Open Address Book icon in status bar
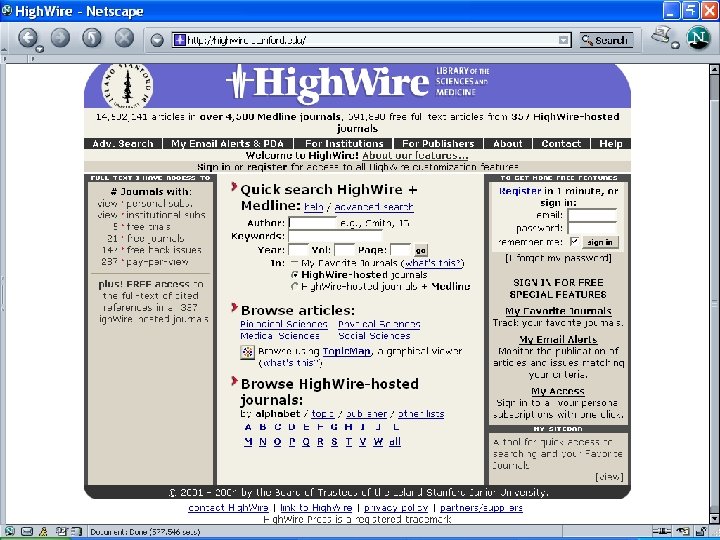The image size is (720, 540). [x=76, y=531]
